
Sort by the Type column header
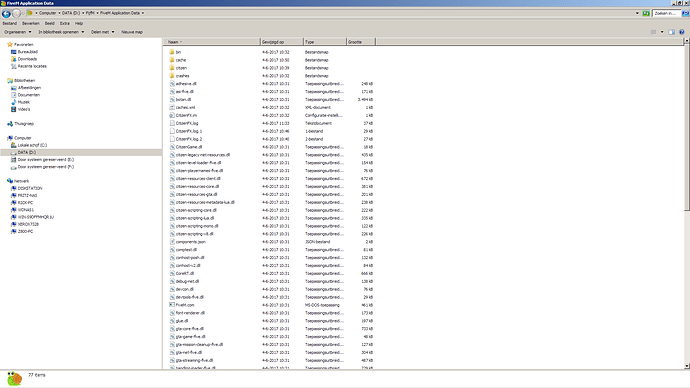[325, 42]
